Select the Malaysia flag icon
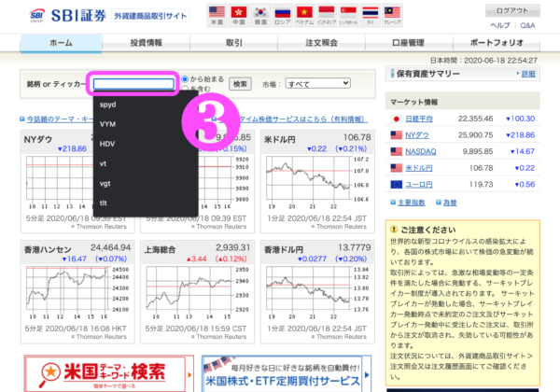560x392 pixels. pos(392,15)
